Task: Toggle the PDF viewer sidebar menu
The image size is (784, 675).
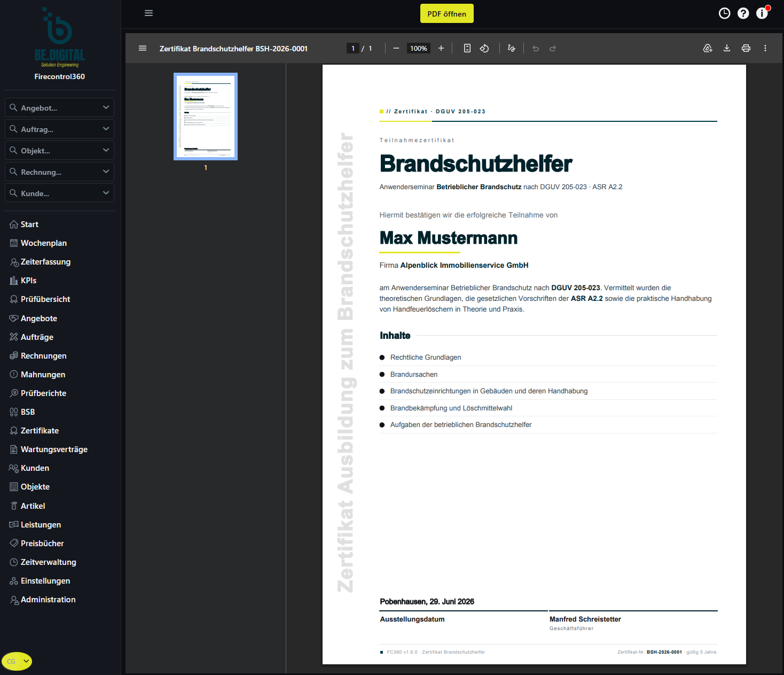Action: (x=143, y=48)
